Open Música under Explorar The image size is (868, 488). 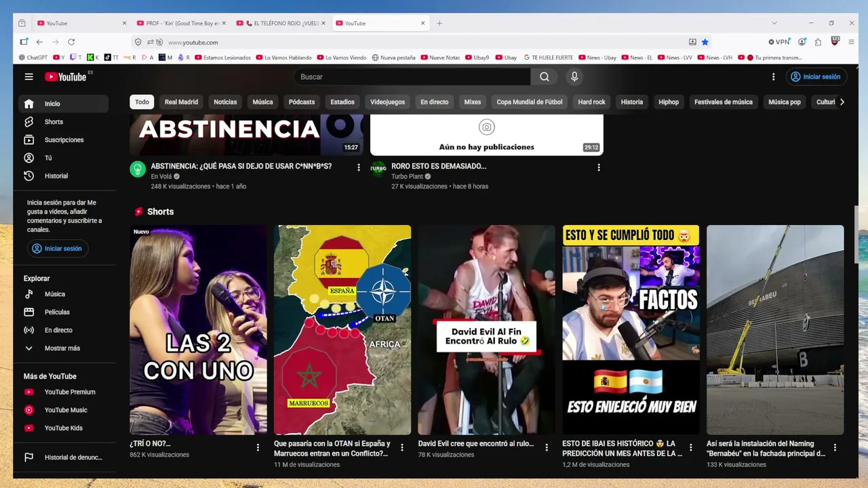pyautogui.click(x=63, y=294)
